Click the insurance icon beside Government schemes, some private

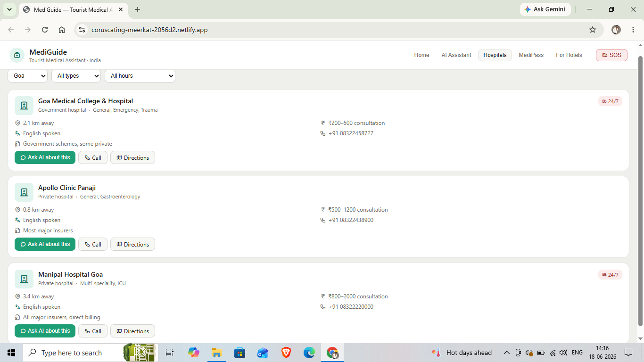18,144
